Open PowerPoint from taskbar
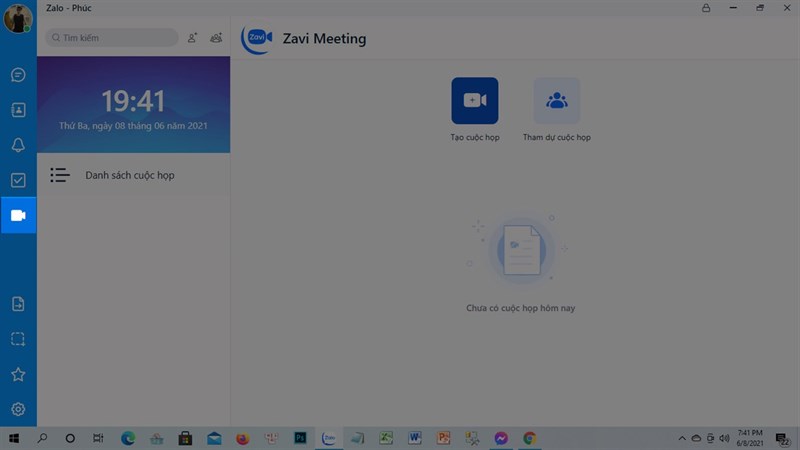 (x=443, y=438)
